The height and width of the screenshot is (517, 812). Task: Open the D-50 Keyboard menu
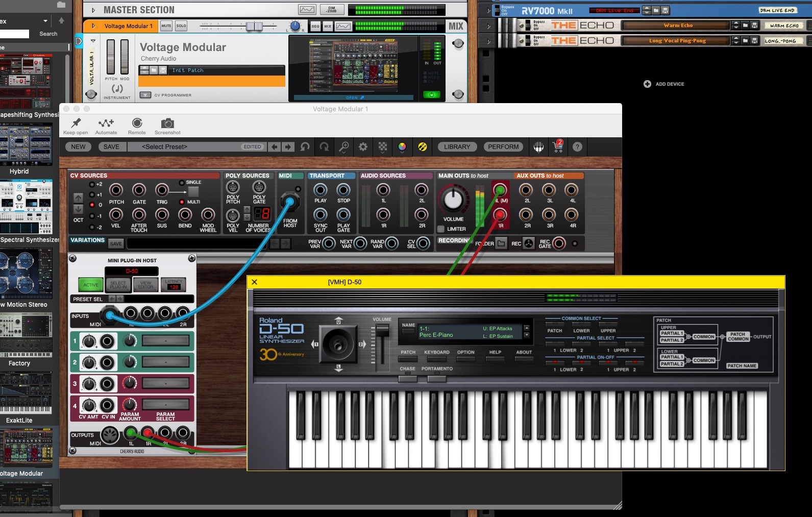436,359
